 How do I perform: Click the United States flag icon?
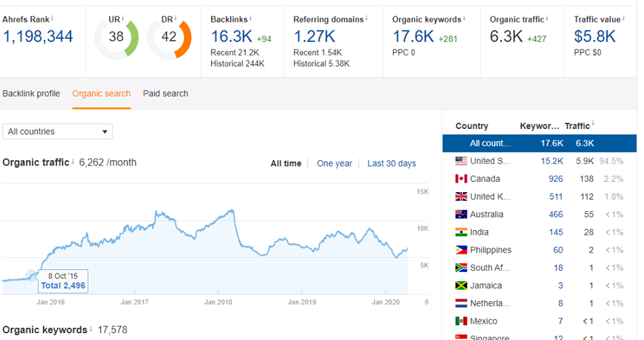(x=461, y=161)
